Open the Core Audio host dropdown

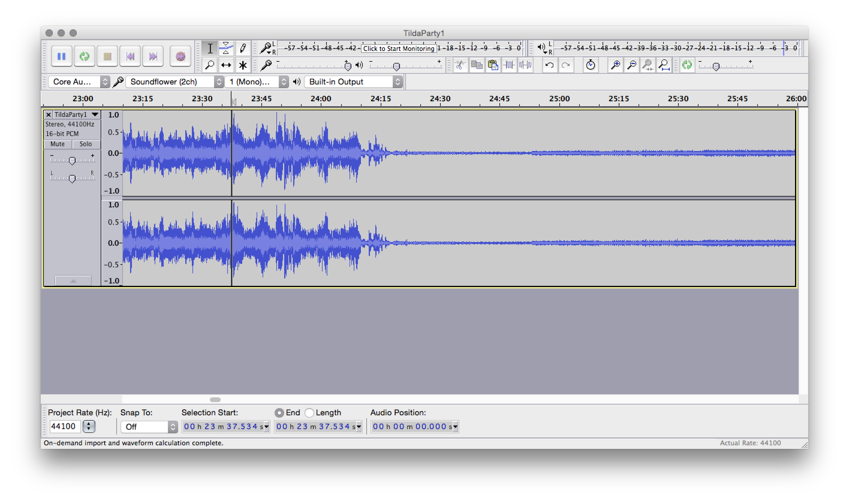point(79,82)
